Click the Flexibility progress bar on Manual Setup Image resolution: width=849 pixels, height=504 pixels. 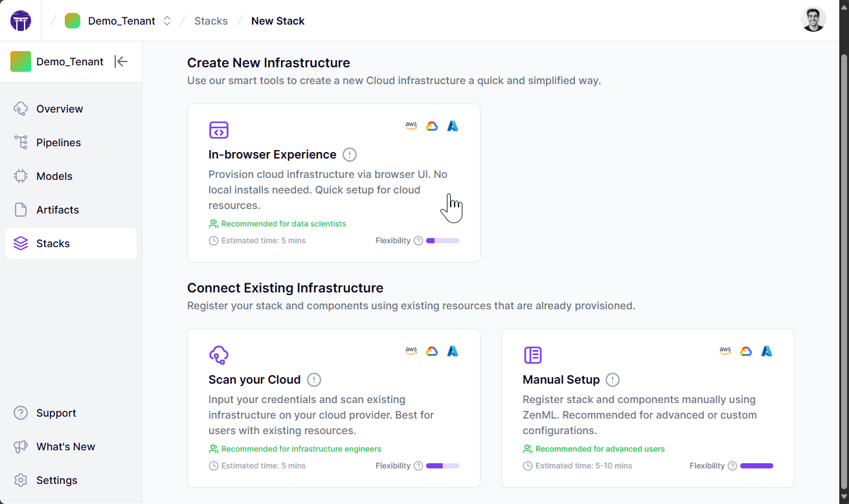[756, 465]
